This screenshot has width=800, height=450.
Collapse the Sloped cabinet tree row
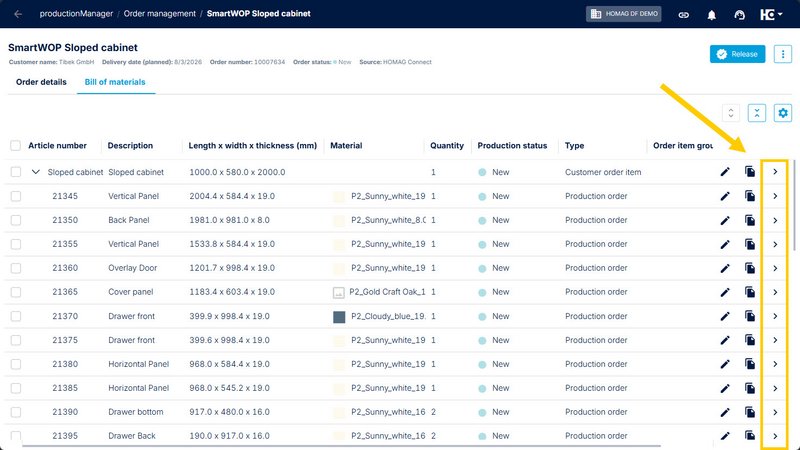(35, 172)
